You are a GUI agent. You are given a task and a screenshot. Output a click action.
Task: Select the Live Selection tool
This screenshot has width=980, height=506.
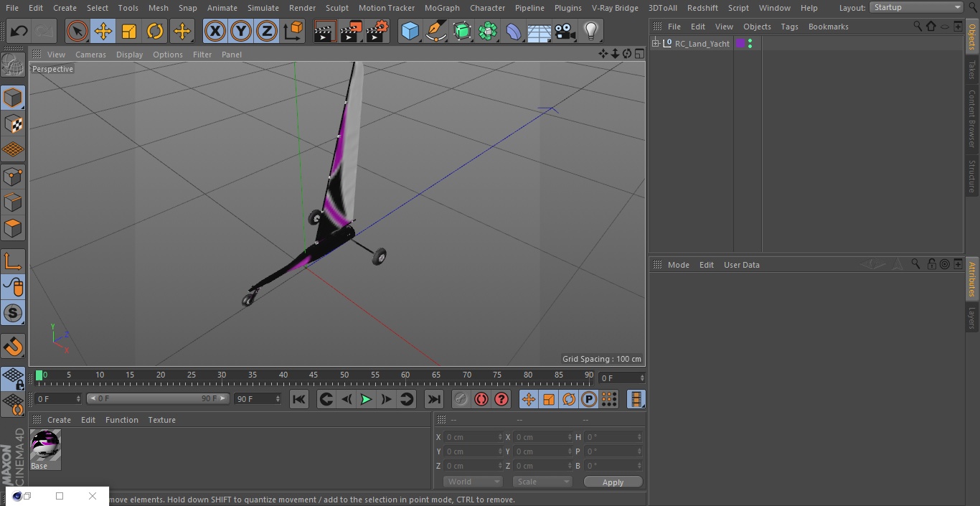pyautogui.click(x=77, y=31)
